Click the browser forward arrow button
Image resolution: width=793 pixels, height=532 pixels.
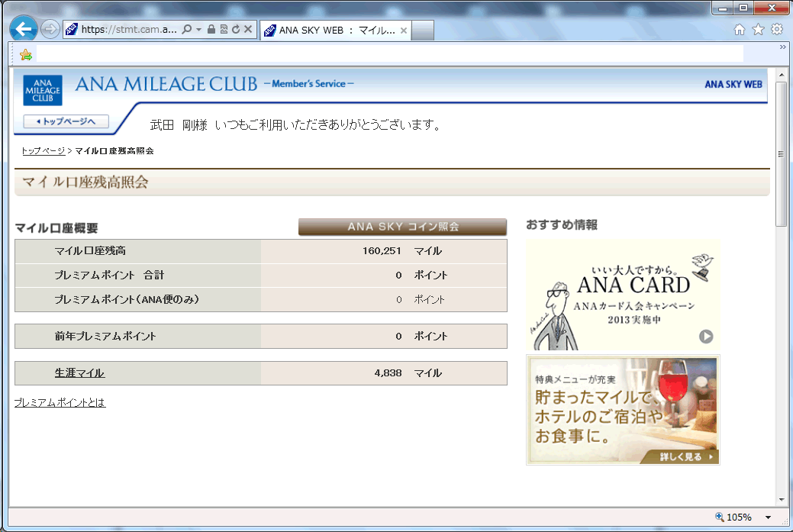pos(50,29)
